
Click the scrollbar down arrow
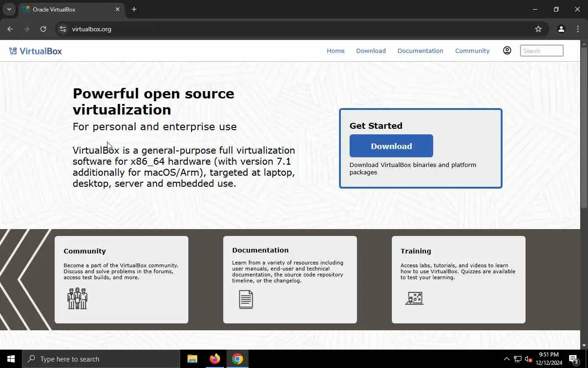(x=584, y=345)
